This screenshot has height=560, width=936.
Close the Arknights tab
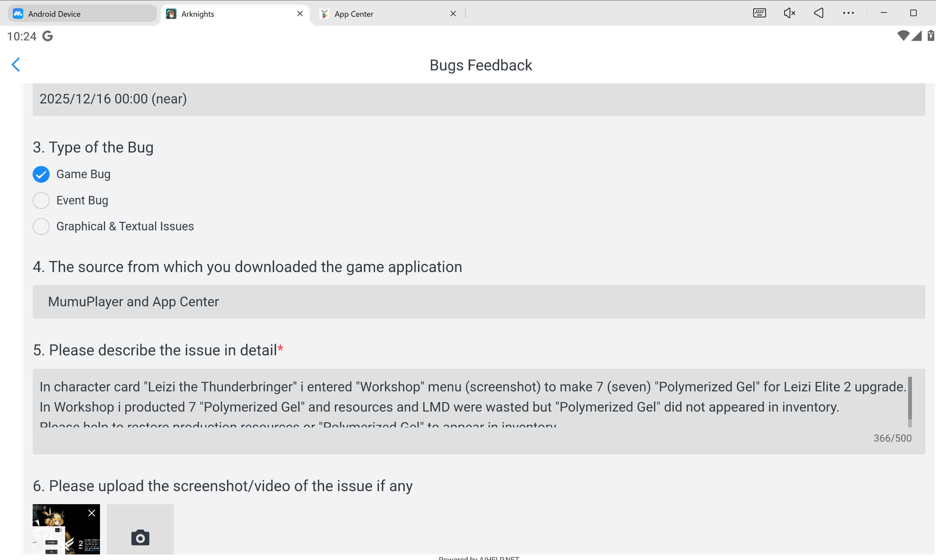click(x=300, y=14)
